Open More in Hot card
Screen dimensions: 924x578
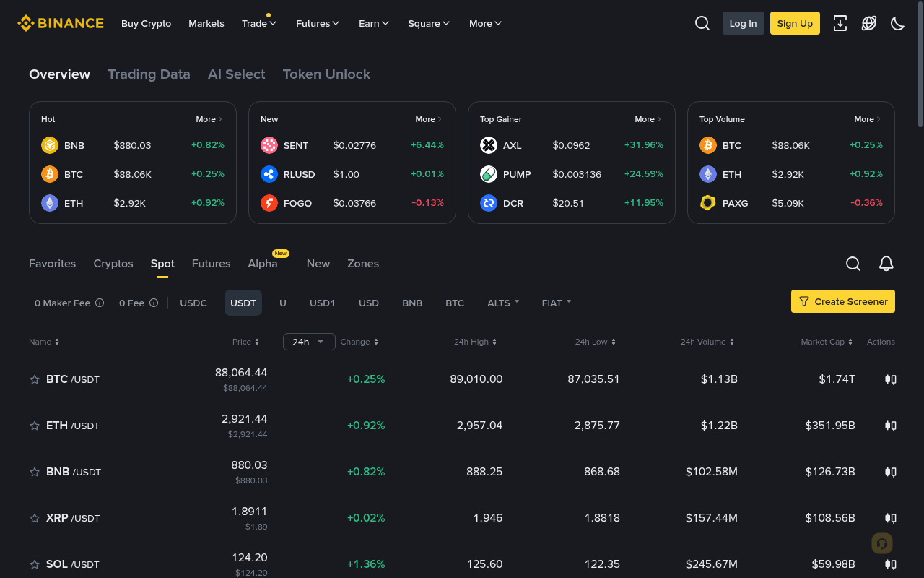pos(209,119)
